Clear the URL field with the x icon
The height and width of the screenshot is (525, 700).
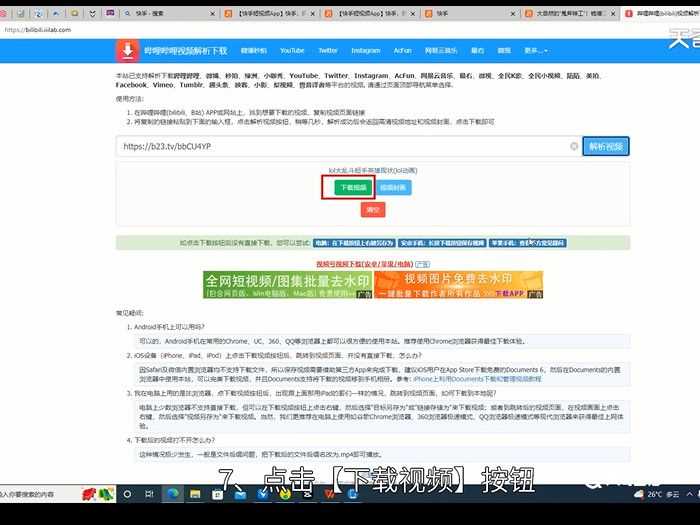pos(574,146)
